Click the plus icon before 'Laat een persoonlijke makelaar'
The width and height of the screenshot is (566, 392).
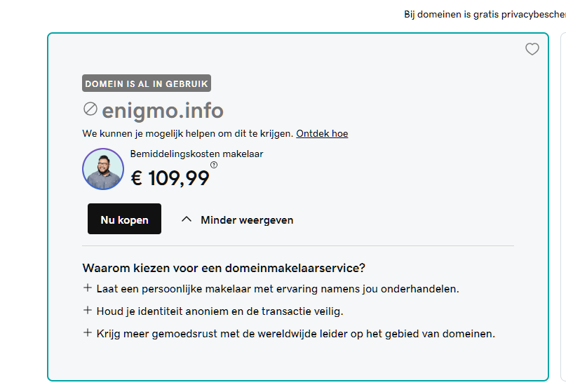(x=88, y=288)
